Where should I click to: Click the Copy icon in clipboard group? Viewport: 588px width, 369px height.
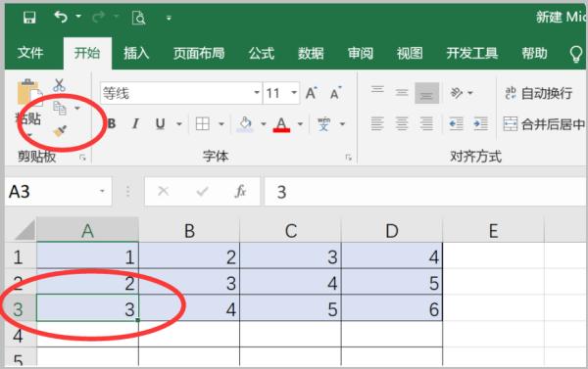pos(60,109)
